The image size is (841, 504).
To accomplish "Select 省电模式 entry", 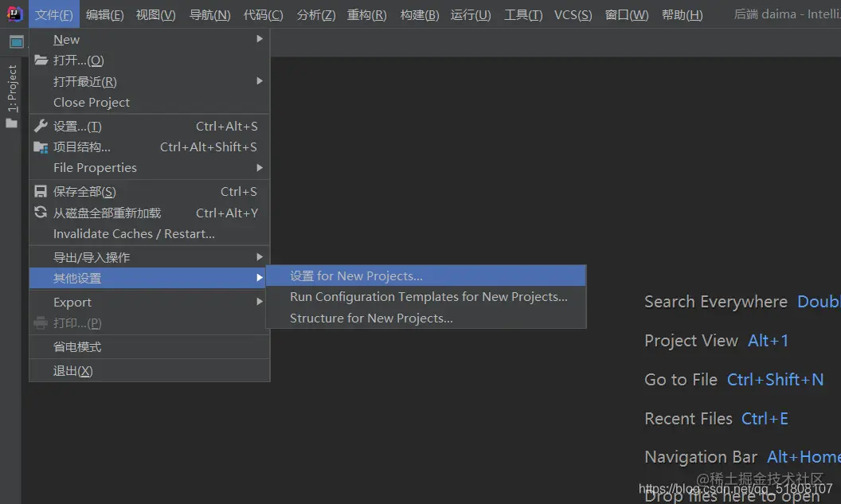I will click(x=149, y=347).
